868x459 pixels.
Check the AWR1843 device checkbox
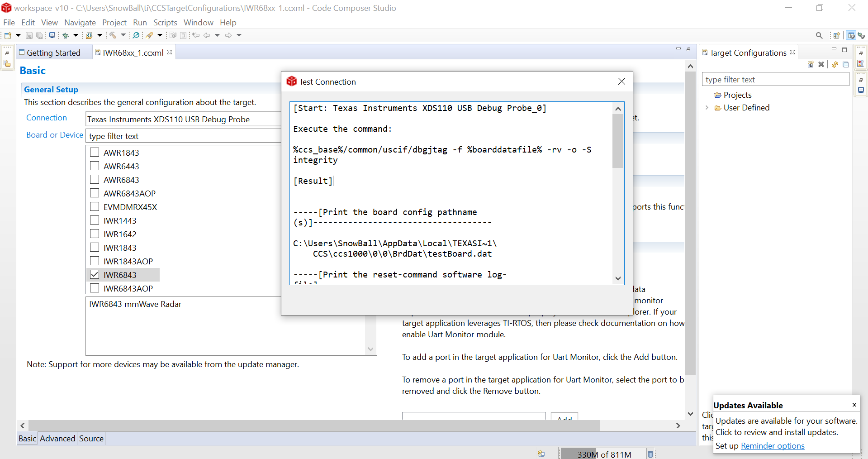[95, 152]
